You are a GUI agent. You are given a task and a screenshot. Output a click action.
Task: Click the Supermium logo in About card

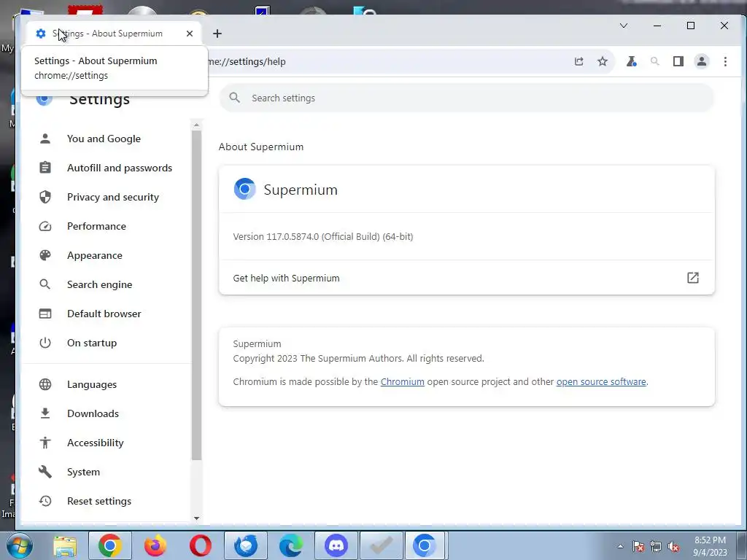245,189
